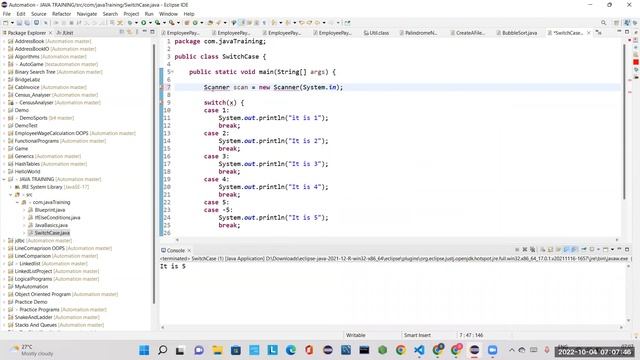Image resolution: width=640 pixels, height=360 pixels.
Task: Collapse the src folder node
Action: 11,195
